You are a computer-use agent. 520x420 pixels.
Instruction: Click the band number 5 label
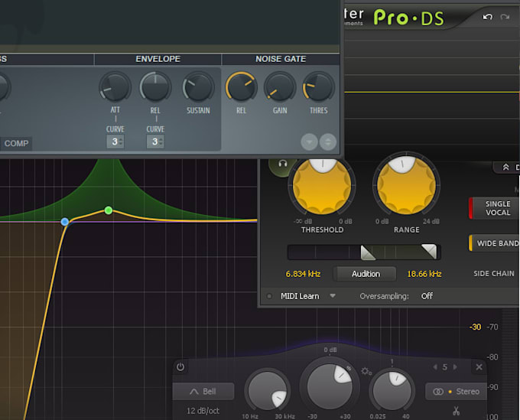[x=445, y=367]
